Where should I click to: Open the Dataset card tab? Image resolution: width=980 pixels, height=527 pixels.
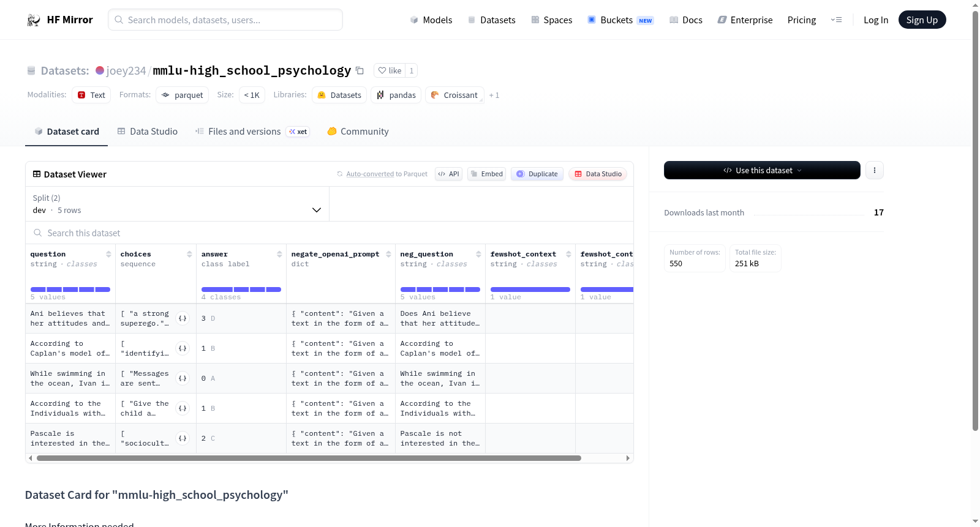point(67,132)
